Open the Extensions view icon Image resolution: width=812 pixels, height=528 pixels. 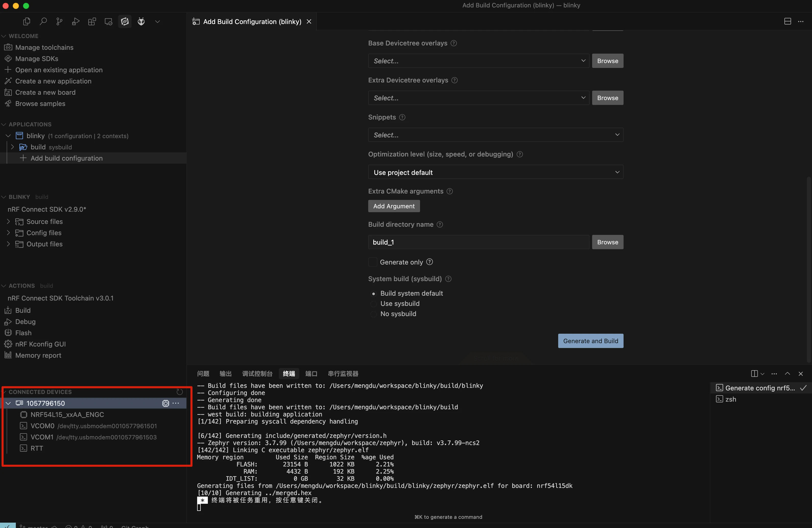[x=92, y=21]
